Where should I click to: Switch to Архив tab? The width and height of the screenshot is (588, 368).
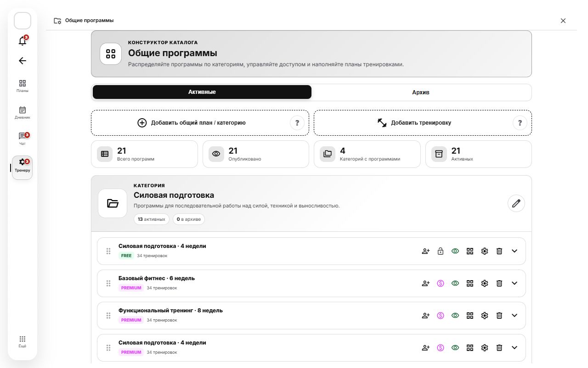[421, 92]
